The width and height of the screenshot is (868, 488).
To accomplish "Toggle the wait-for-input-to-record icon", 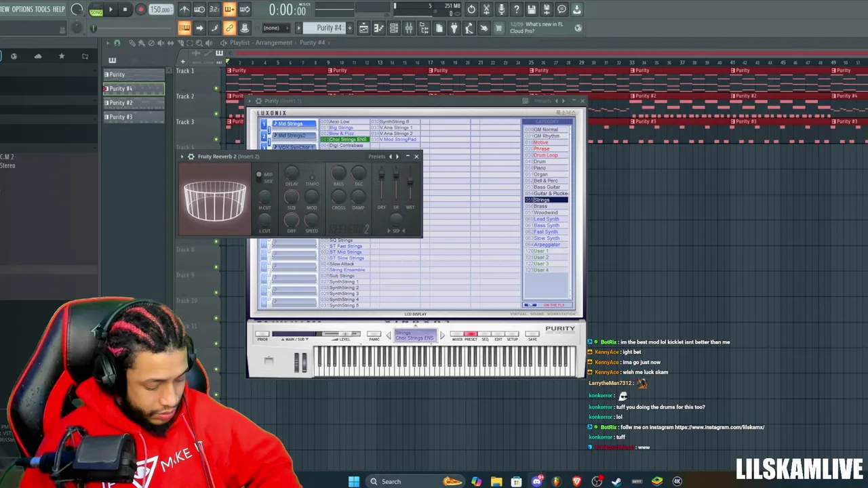I will coord(199,9).
